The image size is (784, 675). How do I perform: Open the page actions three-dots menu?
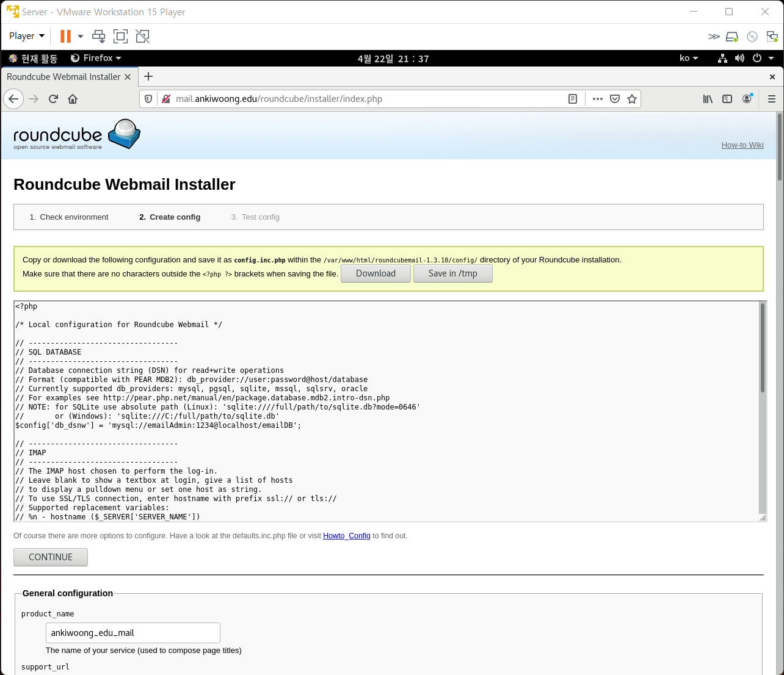coord(598,99)
